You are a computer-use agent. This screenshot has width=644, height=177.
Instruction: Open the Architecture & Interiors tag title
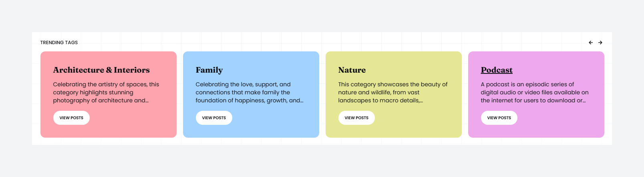[x=101, y=70]
